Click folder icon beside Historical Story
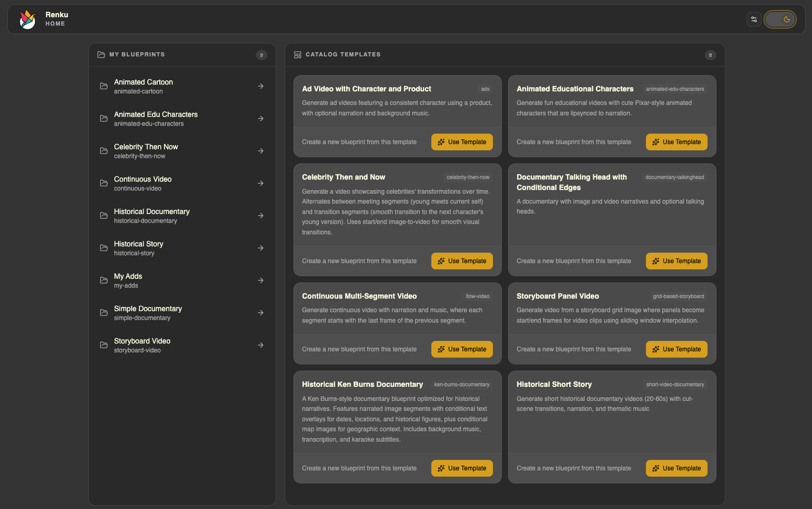 pos(104,248)
